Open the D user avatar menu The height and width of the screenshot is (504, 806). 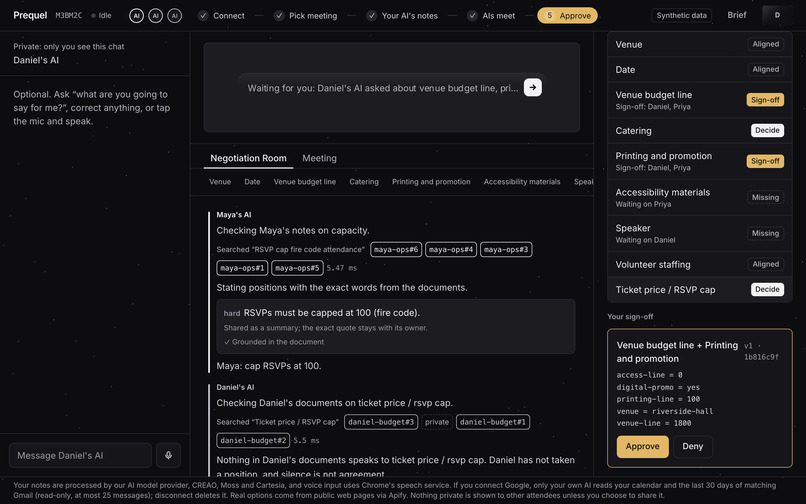(x=777, y=15)
